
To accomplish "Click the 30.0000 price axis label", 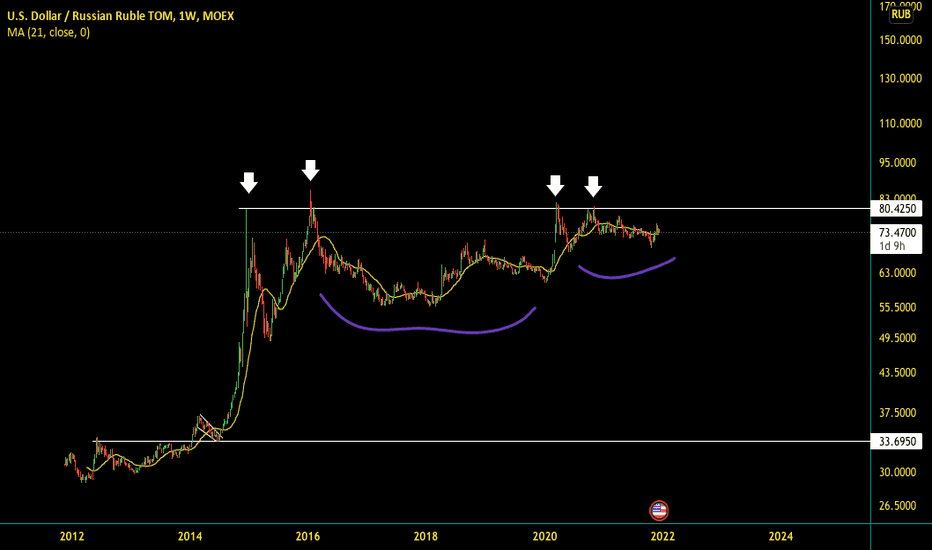I will (897, 472).
